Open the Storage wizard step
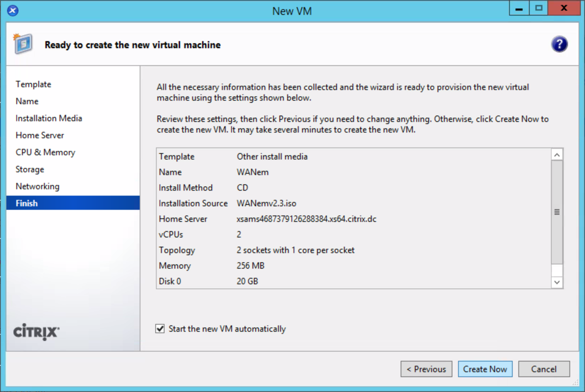 pos(30,169)
